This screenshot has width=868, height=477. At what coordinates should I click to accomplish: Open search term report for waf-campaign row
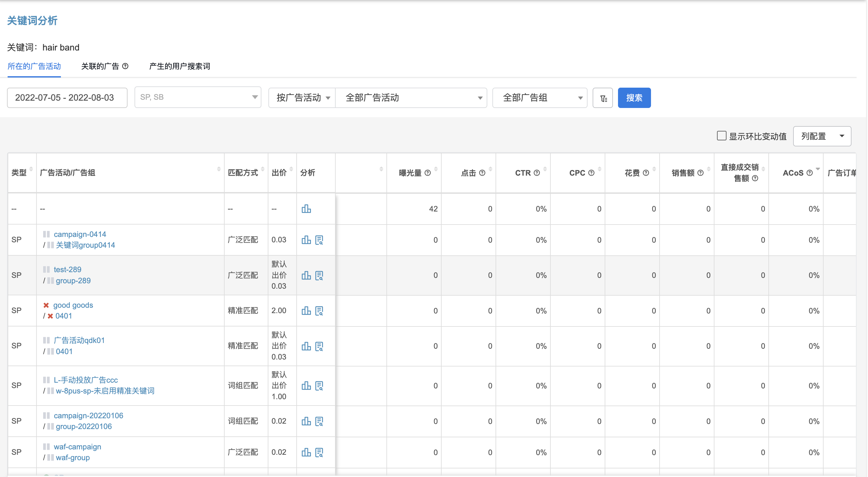click(x=319, y=452)
